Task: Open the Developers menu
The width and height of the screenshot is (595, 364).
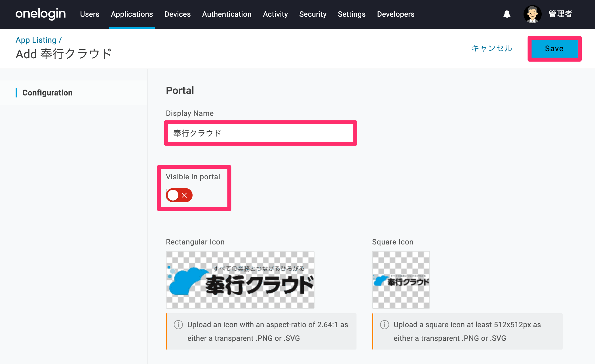Action: [396, 14]
